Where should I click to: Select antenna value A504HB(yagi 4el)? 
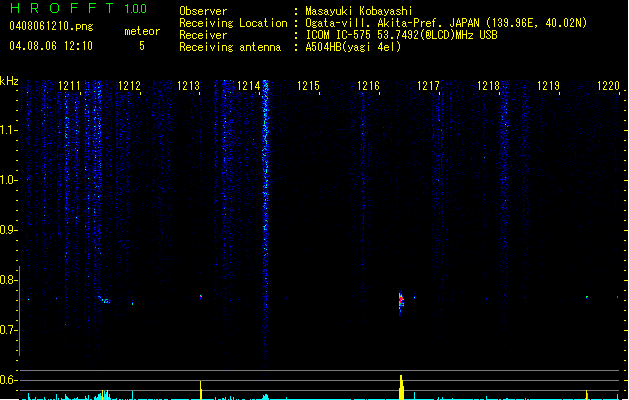click(353, 47)
